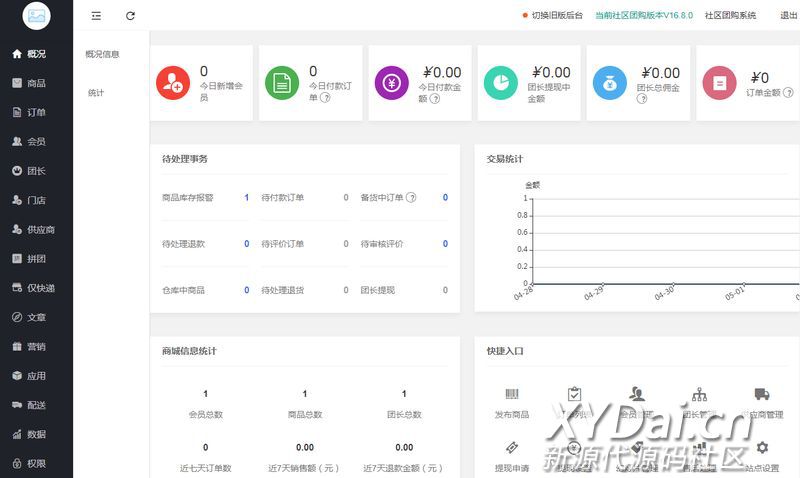Click 退出 to log out
The height and width of the screenshot is (478, 800).
(x=788, y=16)
